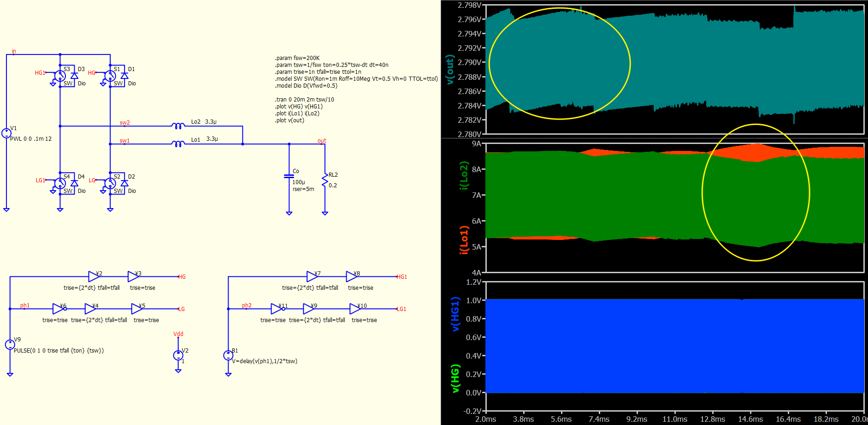Click the ground symbol below V1
This screenshot has height=425, width=868.
(6, 210)
